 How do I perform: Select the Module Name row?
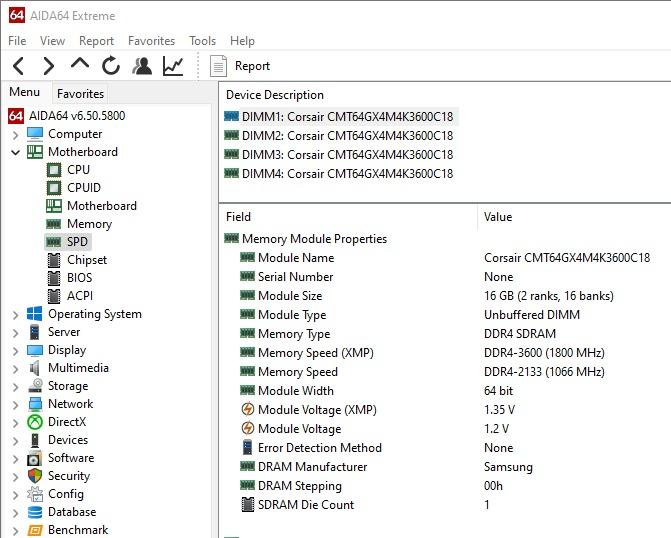coord(445,258)
